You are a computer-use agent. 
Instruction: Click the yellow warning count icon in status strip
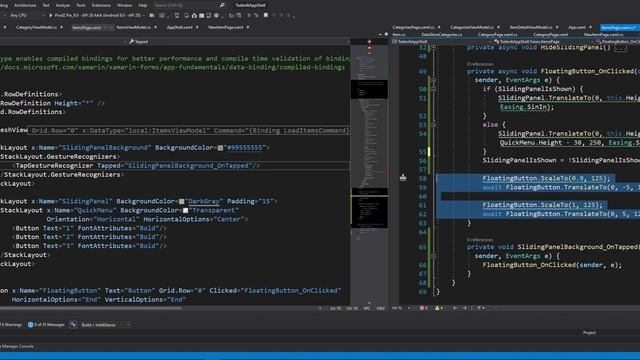pyautogui.click(x=437, y=308)
